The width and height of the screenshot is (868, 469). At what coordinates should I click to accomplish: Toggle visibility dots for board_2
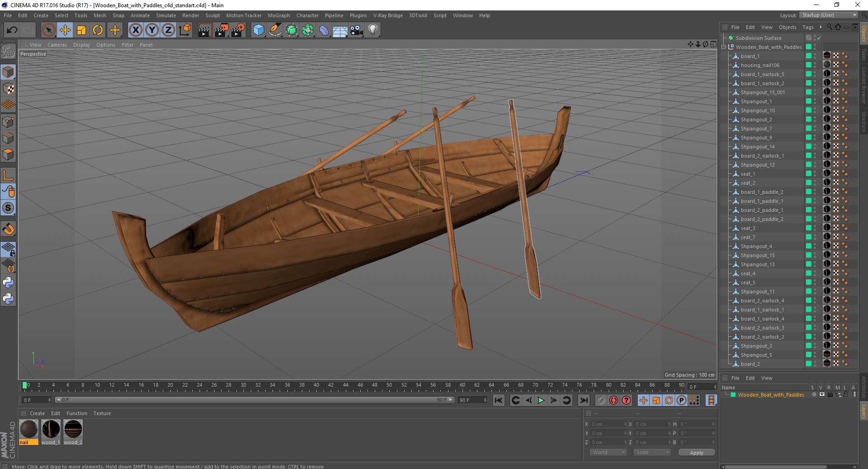point(815,364)
